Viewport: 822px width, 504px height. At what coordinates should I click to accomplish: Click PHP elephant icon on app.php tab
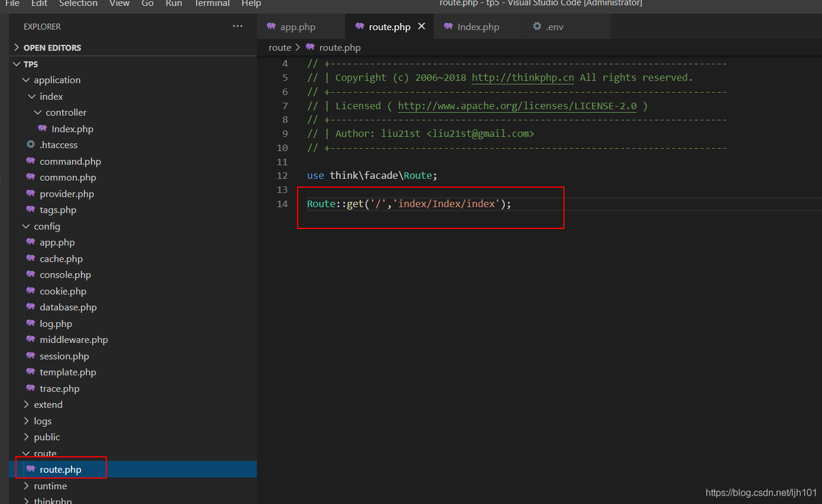(272, 27)
